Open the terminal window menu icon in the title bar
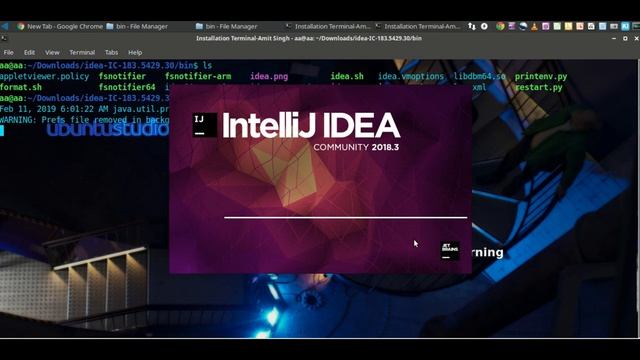 coord(4,38)
